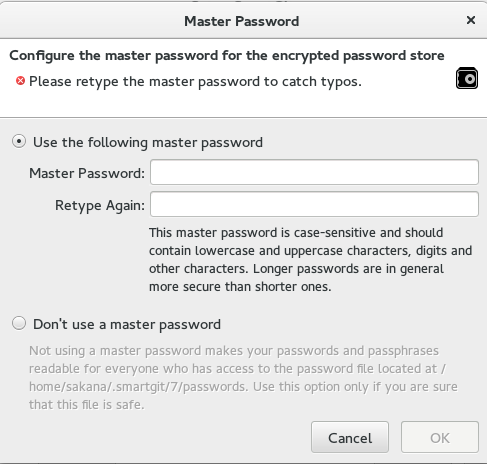487x464 pixels.
Task: Click the 'more secure than shorter ones' line
Action: [x=240, y=287]
